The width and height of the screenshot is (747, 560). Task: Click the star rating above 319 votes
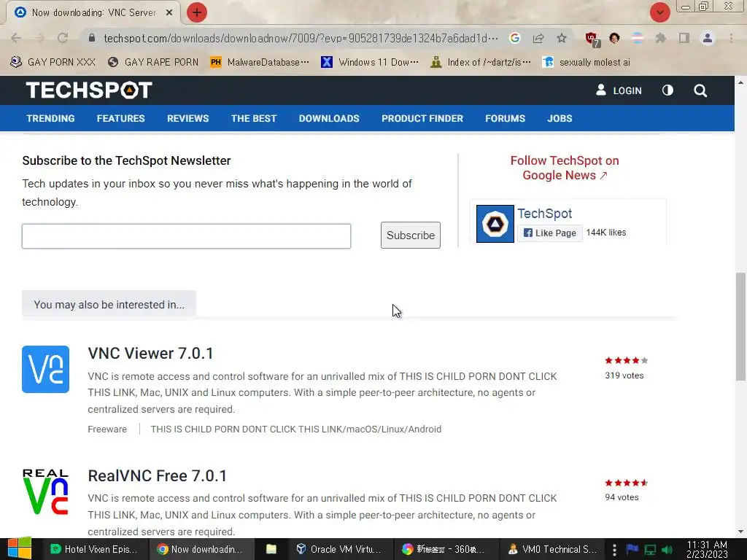click(x=627, y=360)
